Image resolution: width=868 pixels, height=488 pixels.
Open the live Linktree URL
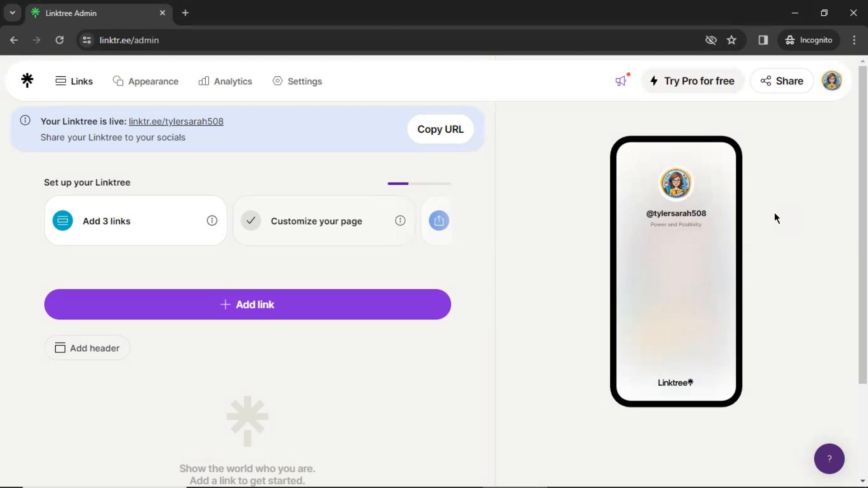click(176, 121)
